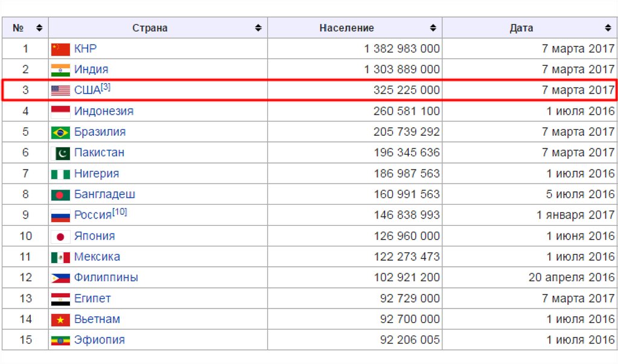
Task: Click the Египет population cell 92 729 000
Action: 410,298
